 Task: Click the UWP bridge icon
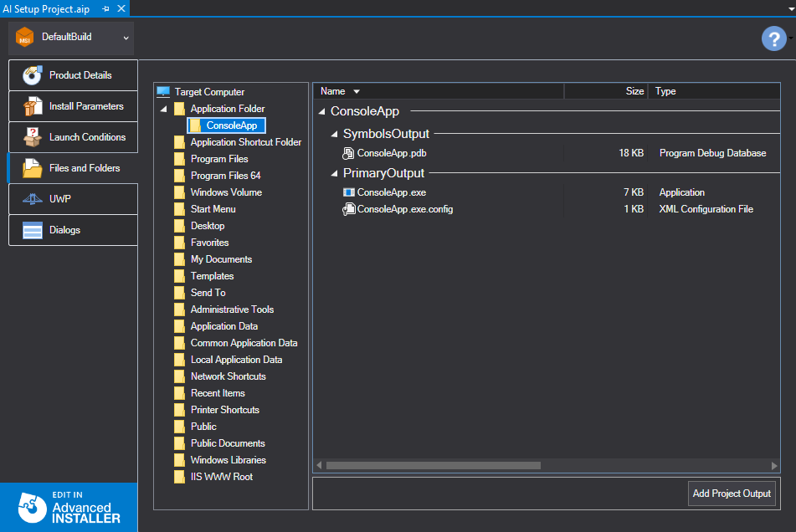(33, 199)
